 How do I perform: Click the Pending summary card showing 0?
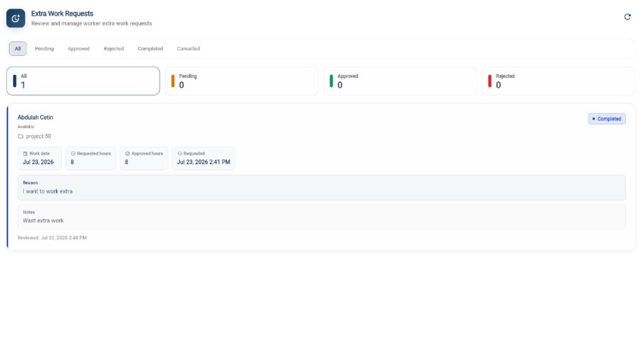(x=242, y=81)
